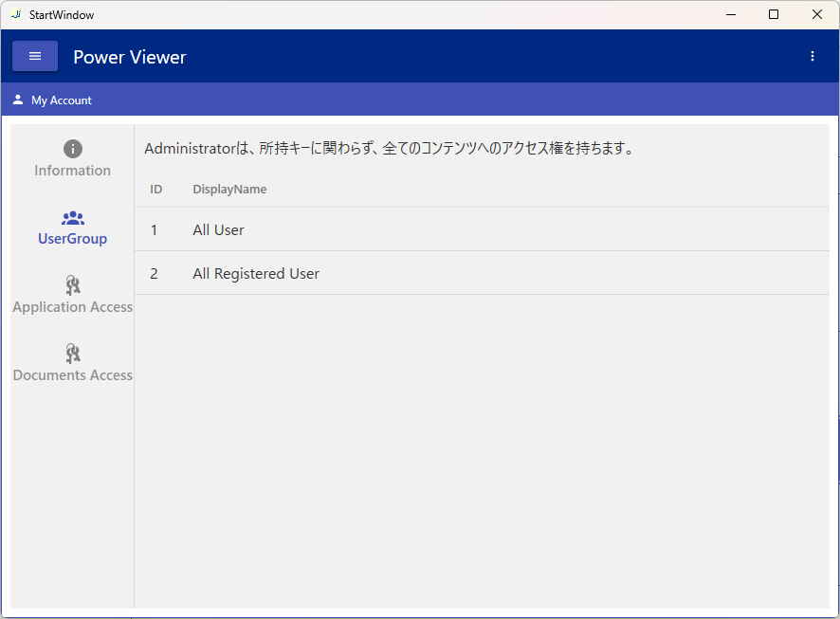Open the three-dot more options menu
The height and width of the screenshot is (619, 840).
tap(812, 56)
